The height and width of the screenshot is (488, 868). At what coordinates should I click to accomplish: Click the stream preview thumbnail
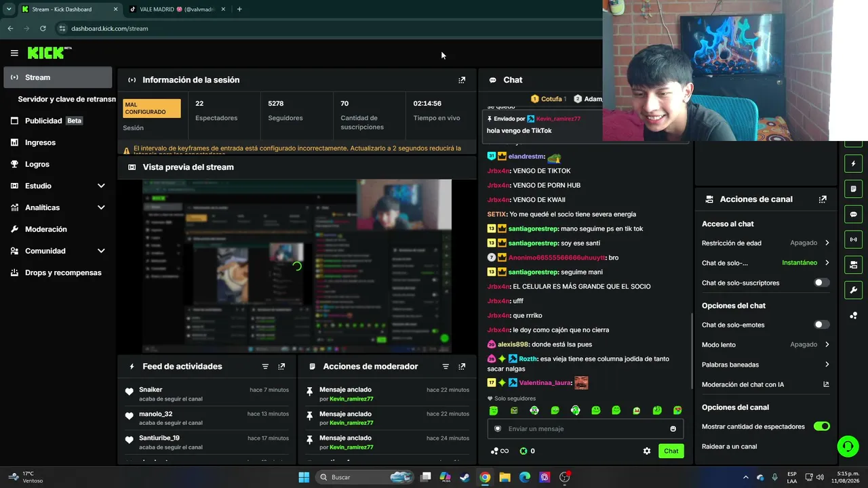click(x=296, y=266)
